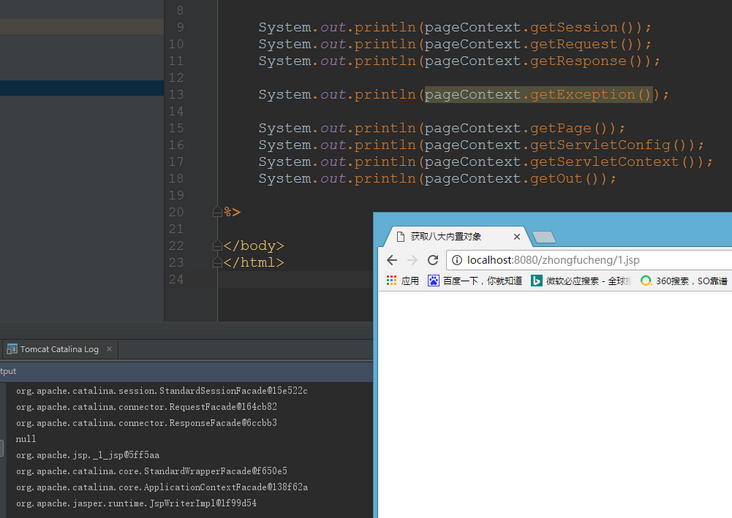Close the Tomcat Catalina Log tab
Image resolution: width=732 pixels, height=518 pixels.
[109, 349]
